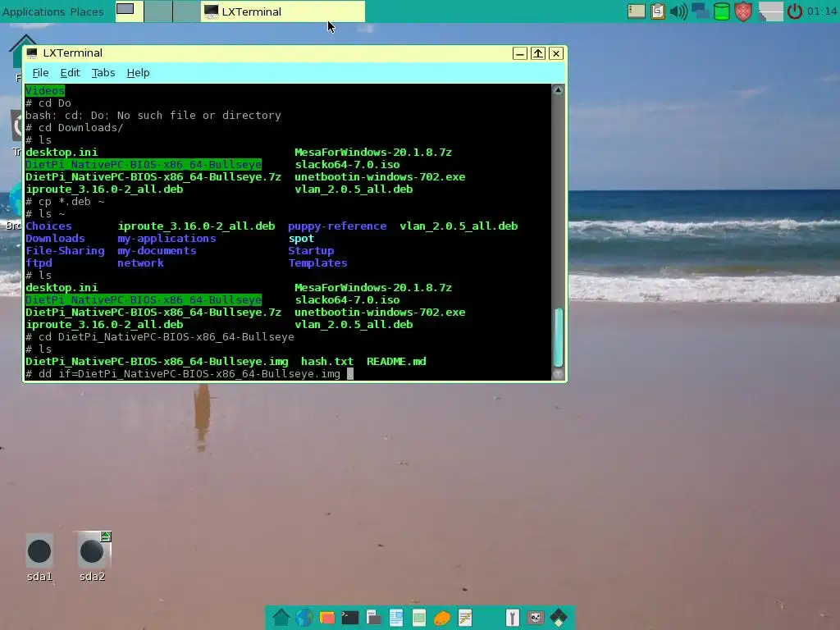Open the home folder from the dock
The width and height of the screenshot is (840, 630).
[281, 618]
